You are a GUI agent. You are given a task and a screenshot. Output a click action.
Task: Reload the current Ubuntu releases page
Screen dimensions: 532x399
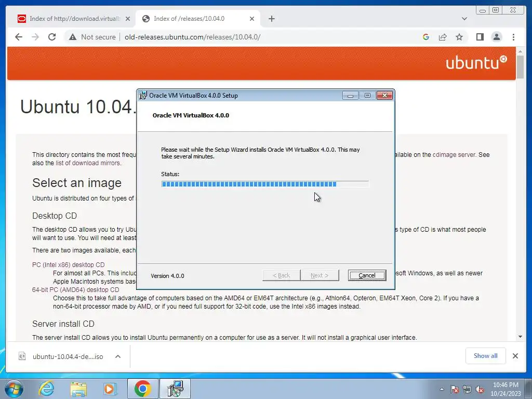pos(52,37)
